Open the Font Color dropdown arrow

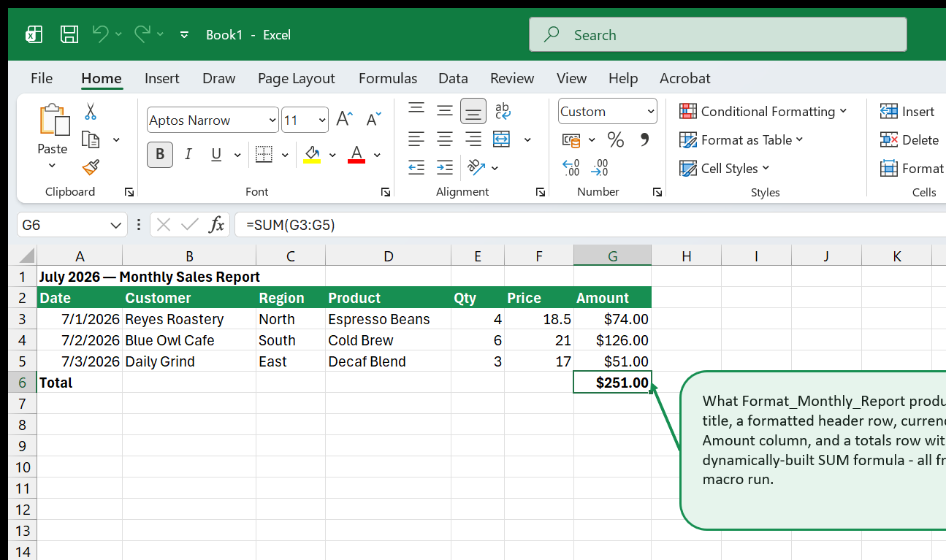coord(377,155)
